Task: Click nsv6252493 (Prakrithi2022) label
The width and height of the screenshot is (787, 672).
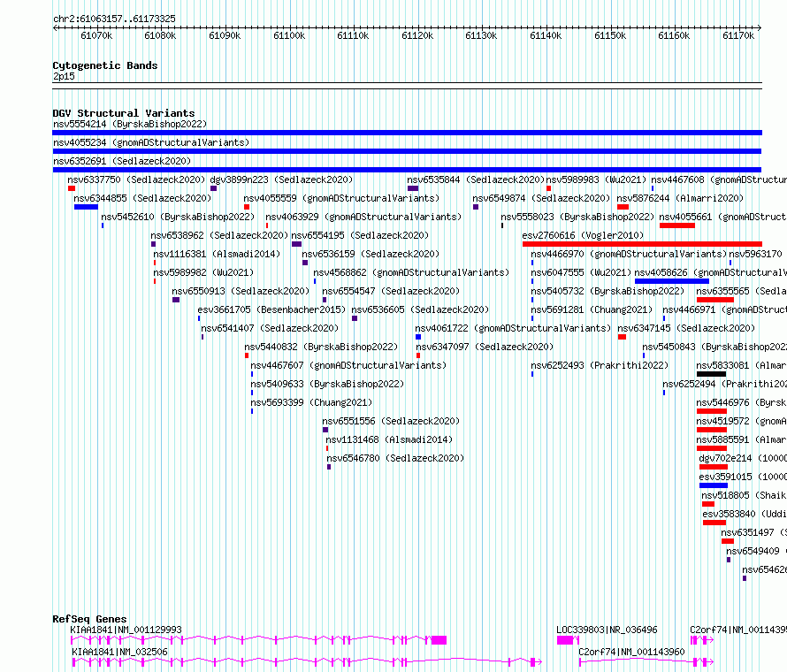Action: [x=600, y=365]
